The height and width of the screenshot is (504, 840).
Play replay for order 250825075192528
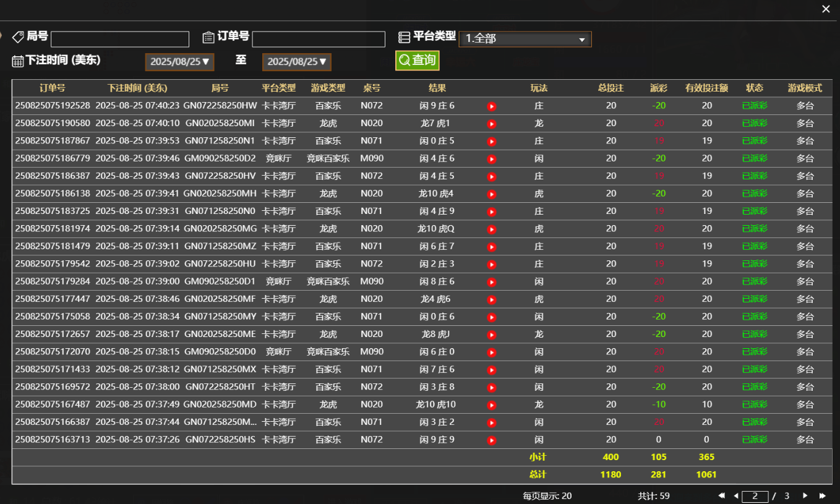coord(491,106)
